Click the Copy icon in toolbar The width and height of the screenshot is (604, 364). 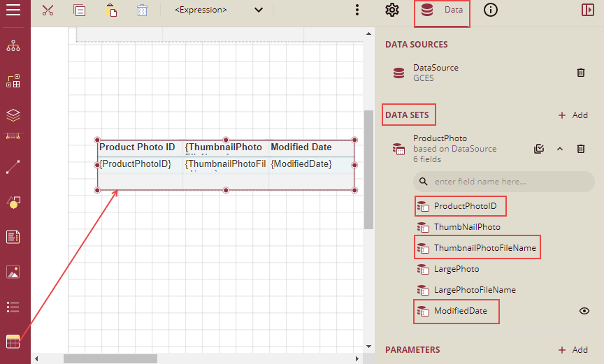tap(80, 10)
